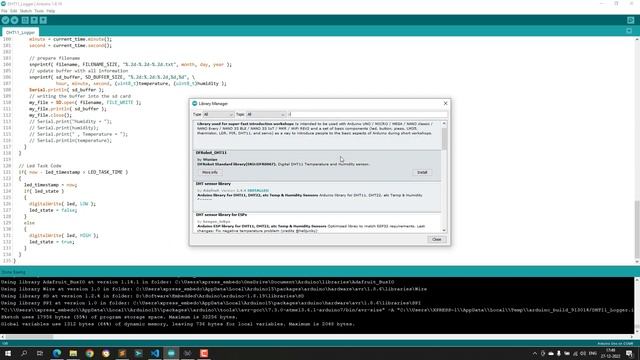This screenshot has height=360, width=640.
Task: Open the first Type dropdown in Library Manager
Action: click(218, 115)
